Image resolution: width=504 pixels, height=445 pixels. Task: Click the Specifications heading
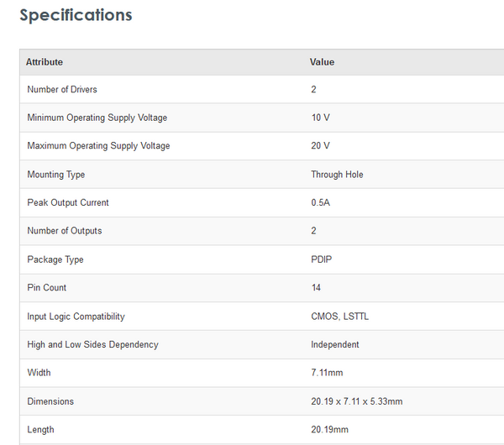pos(76,15)
